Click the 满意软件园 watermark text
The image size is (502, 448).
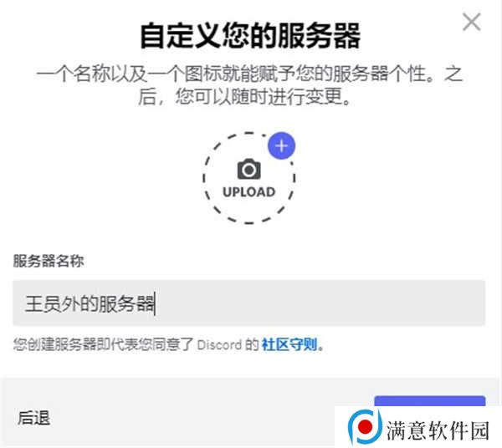438,430
